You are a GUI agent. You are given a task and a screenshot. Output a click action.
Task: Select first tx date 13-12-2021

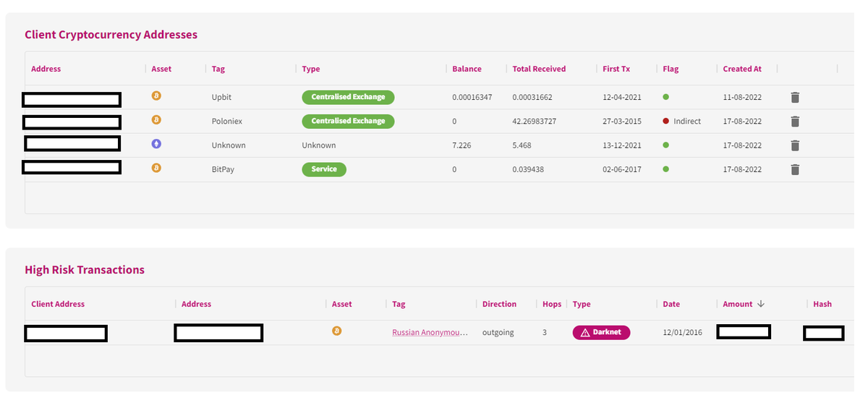point(622,145)
